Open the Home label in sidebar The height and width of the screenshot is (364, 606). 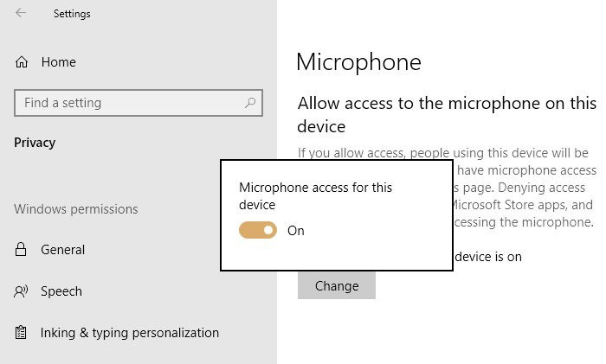click(x=59, y=62)
